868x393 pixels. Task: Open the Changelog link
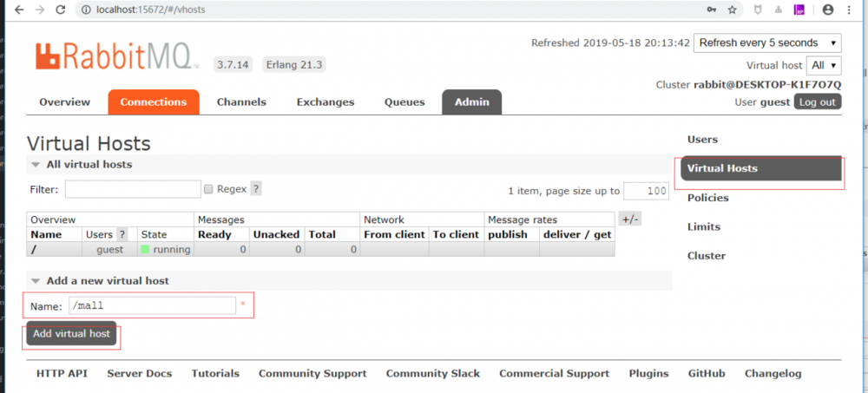click(773, 374)
